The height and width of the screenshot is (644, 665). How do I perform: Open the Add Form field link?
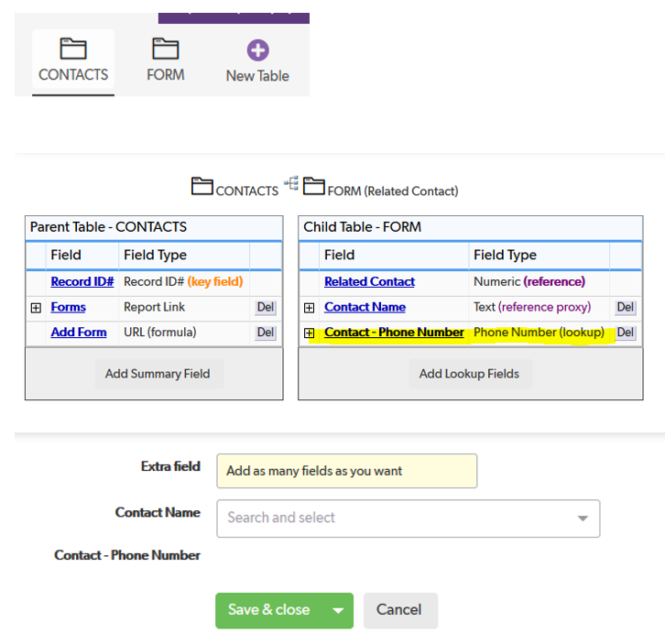tap(79, 333)
